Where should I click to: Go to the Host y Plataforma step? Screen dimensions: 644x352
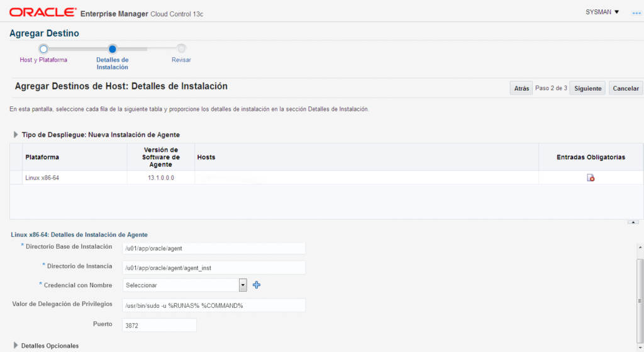coord(43,60)
